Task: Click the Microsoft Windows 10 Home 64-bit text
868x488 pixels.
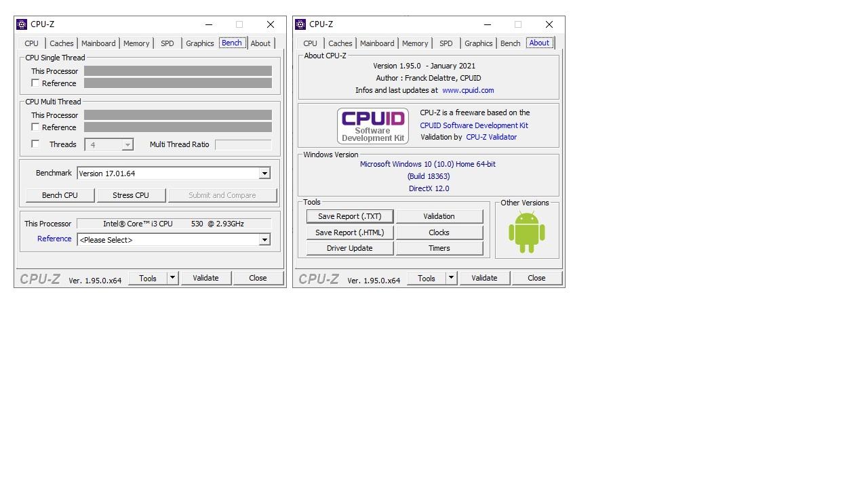Action: 428,164
